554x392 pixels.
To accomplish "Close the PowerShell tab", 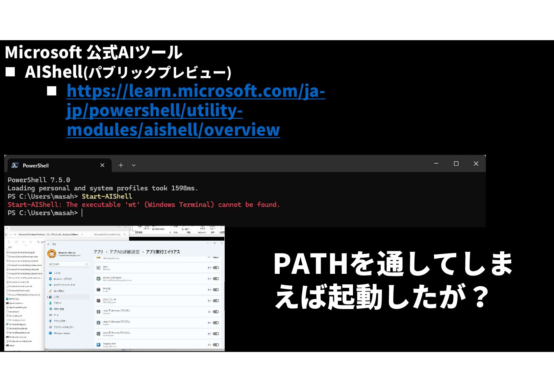I will tap(102, 165).
